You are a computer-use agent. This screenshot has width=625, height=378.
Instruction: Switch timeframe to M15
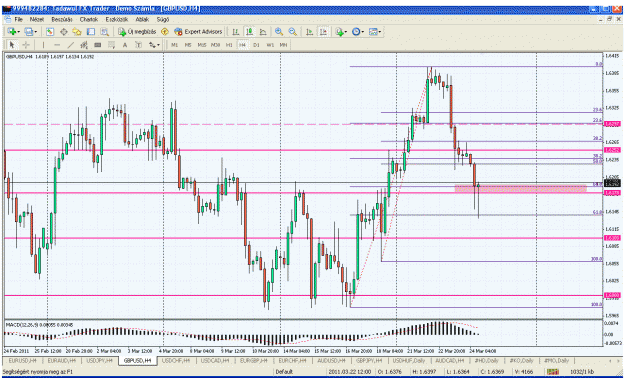coord(202,45)
